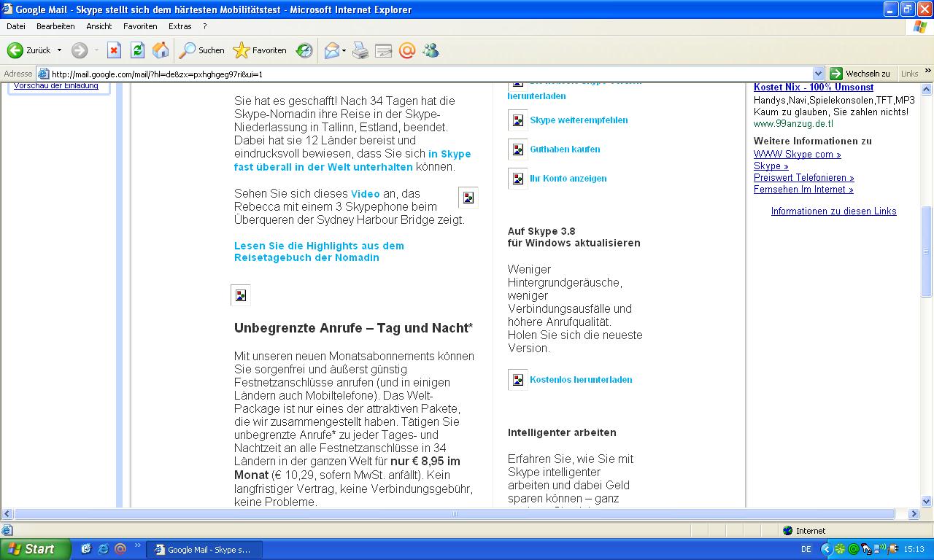Click the horizontal scrollbar left arrow
934x560 pixels.
[x=7, y=514]
